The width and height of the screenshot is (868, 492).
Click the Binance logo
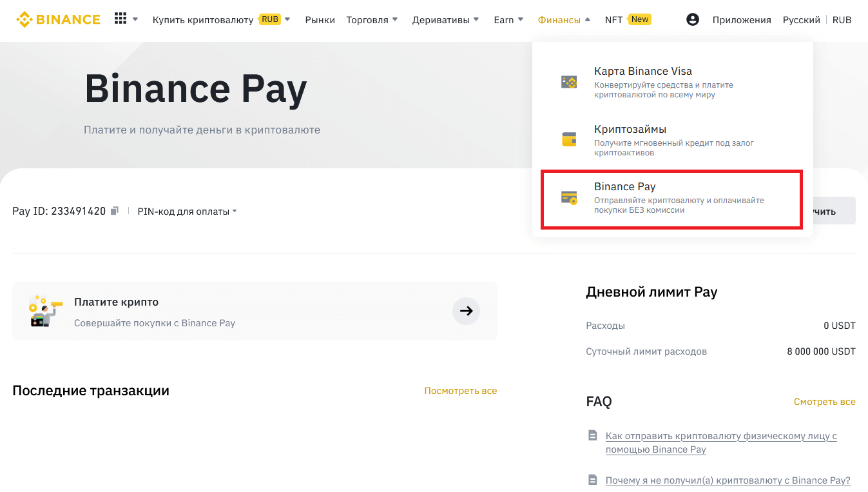pos(58,19)
